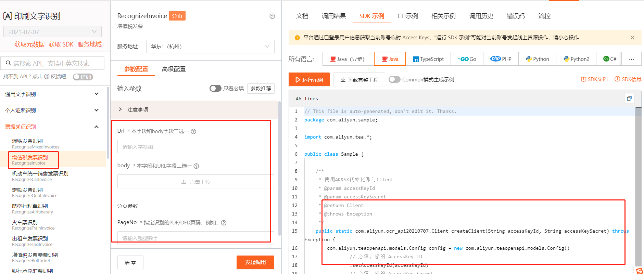The image size is (644, 274).
Task: Click 获取元数据 link
Action: pos(29,44)
